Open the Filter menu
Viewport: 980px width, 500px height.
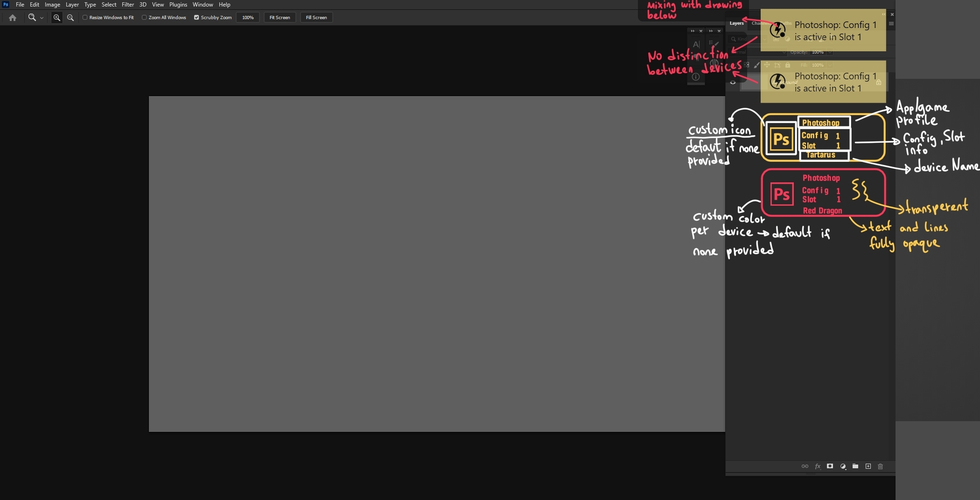coord(127,5)
